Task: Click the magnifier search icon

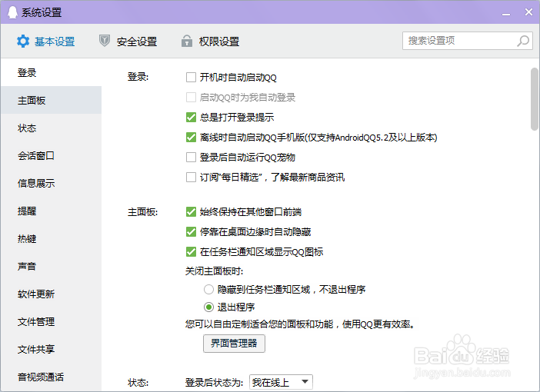Action: (523, 41)
